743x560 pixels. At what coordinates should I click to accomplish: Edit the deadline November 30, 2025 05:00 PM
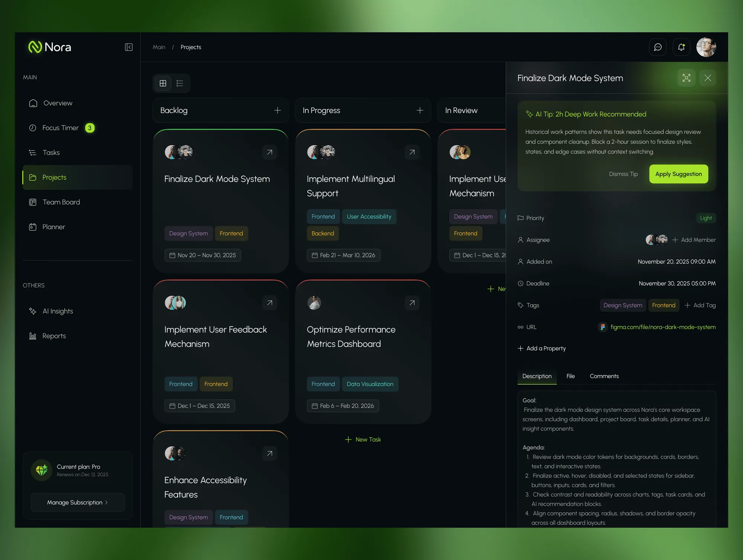point(677,284)
